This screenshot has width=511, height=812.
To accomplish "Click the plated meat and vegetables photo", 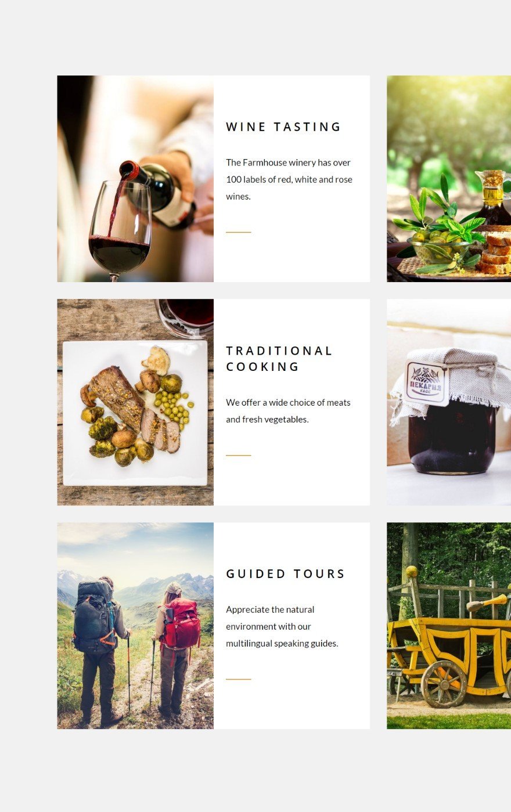I will tap(135, 402).
